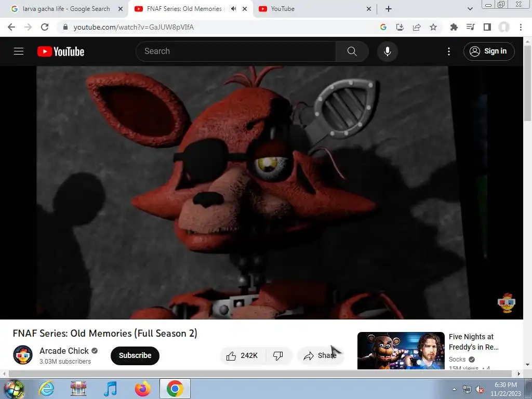Switch to the YouTube tab
532x399 pixels.
coord(283,9)
